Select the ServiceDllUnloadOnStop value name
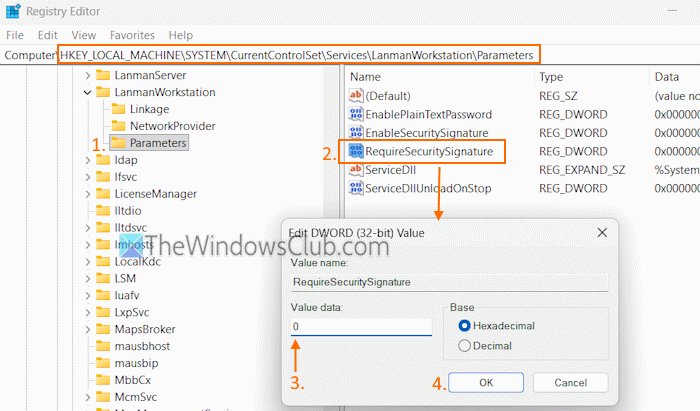The image size is (700, 411). tap(428, 188)
